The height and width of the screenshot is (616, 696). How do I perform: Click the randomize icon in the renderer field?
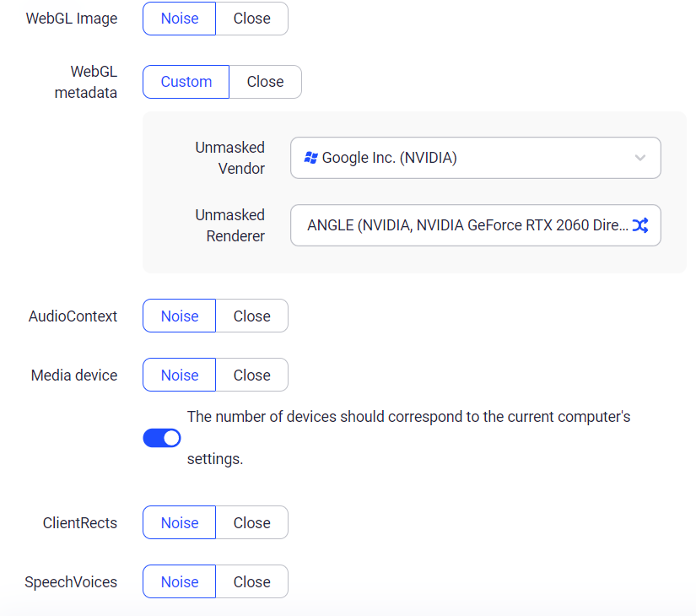(x=640, y=225)
